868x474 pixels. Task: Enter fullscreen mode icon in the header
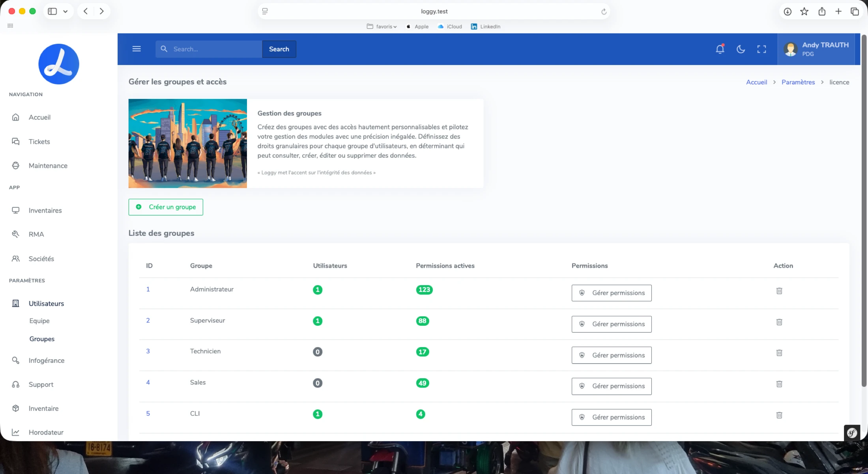point(761,49)
